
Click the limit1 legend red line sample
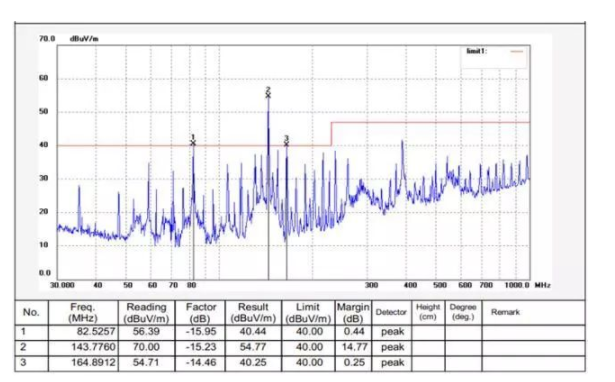click(517, 51)
